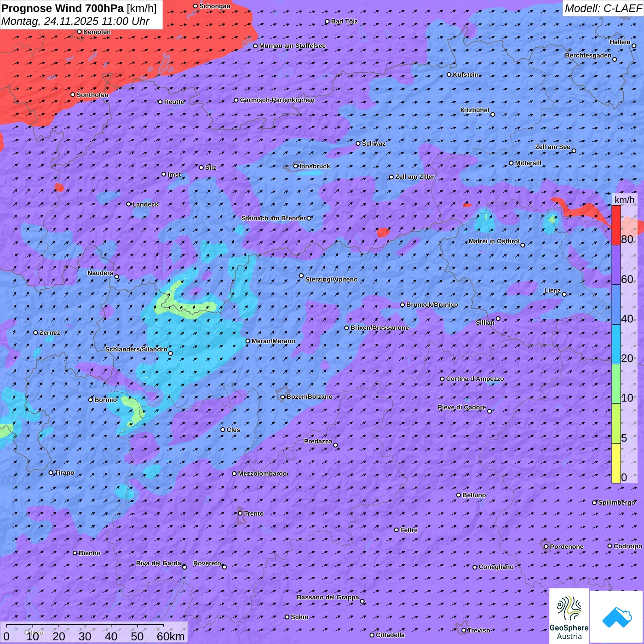
Task: Click the Sillian city label
Action: coord(485,322)
